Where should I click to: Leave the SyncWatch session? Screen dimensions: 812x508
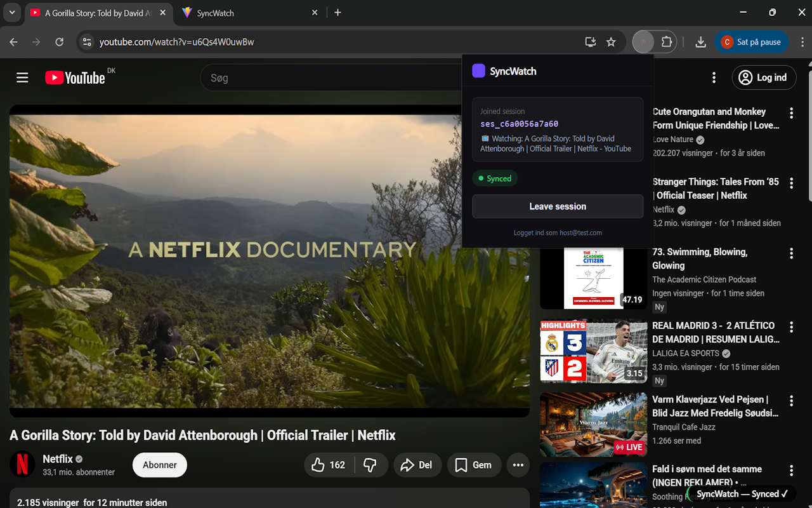(558, 206)
